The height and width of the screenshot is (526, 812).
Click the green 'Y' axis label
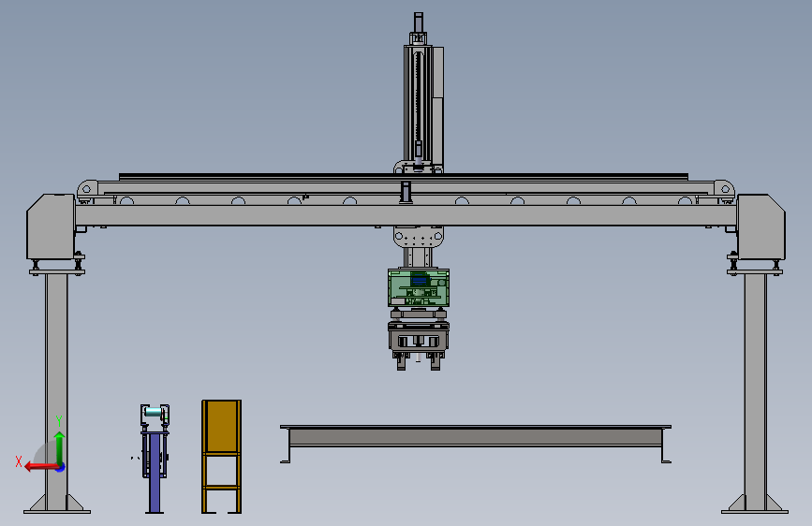coord(59,421)
